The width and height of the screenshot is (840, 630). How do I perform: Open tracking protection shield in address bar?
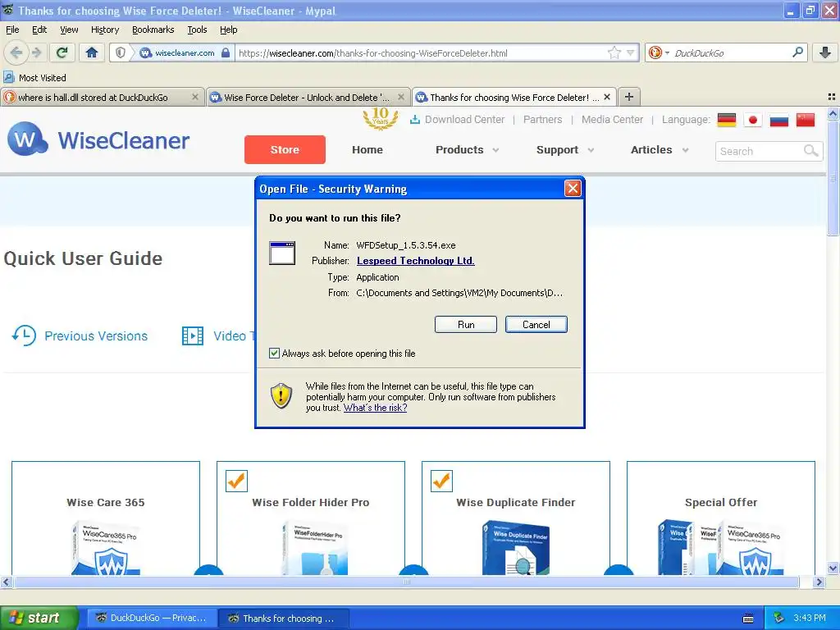coord(121,52)
